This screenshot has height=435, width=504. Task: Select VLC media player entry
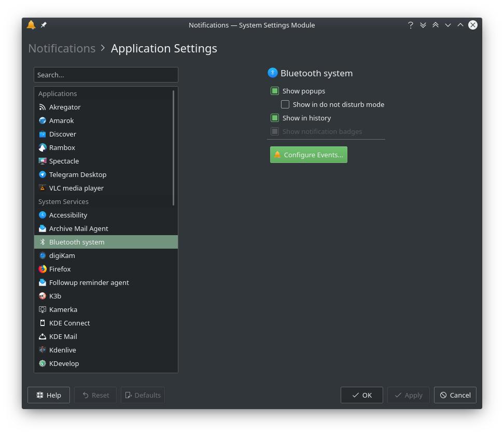[x=106, y=188]
